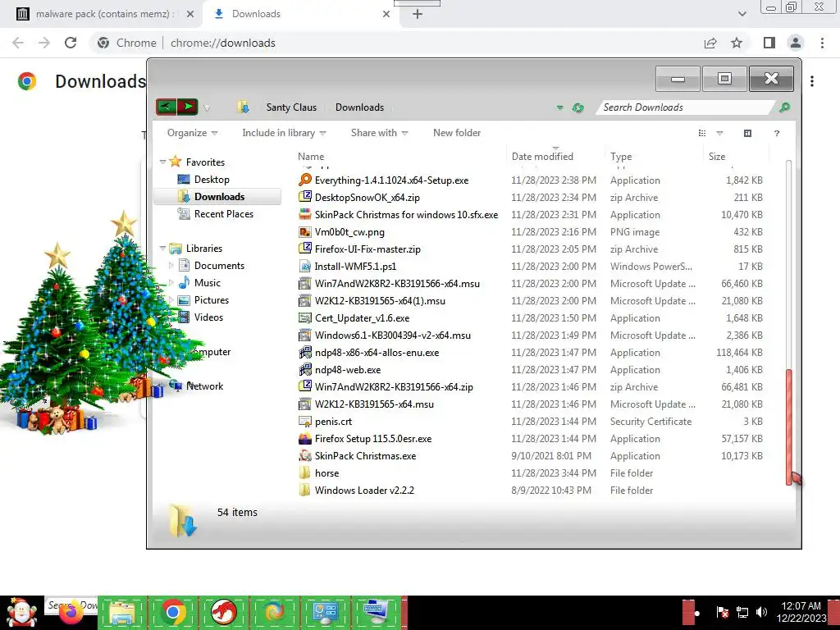Expand the Documents library node
The image size is (840, 630).
(x=171, y=266)
